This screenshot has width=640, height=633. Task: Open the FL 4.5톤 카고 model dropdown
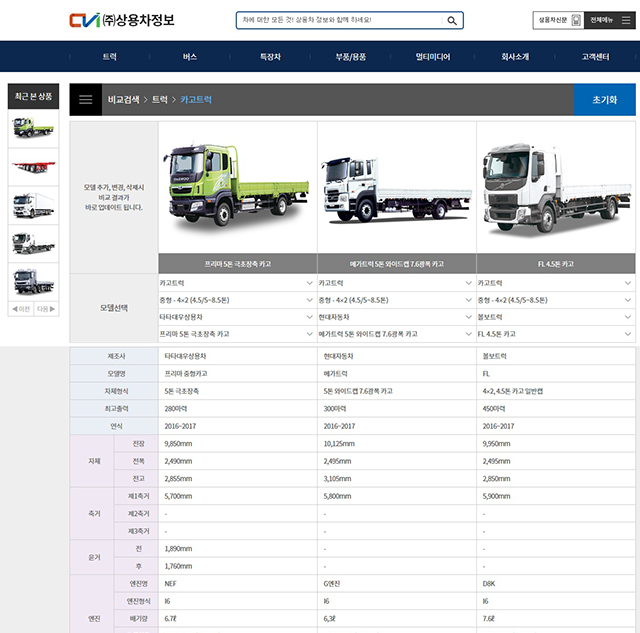click(555, 334)
